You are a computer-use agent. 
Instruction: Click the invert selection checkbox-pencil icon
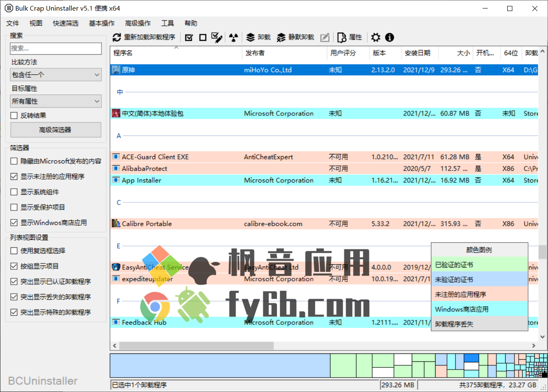pyautogui.click(x=217, y=38)
